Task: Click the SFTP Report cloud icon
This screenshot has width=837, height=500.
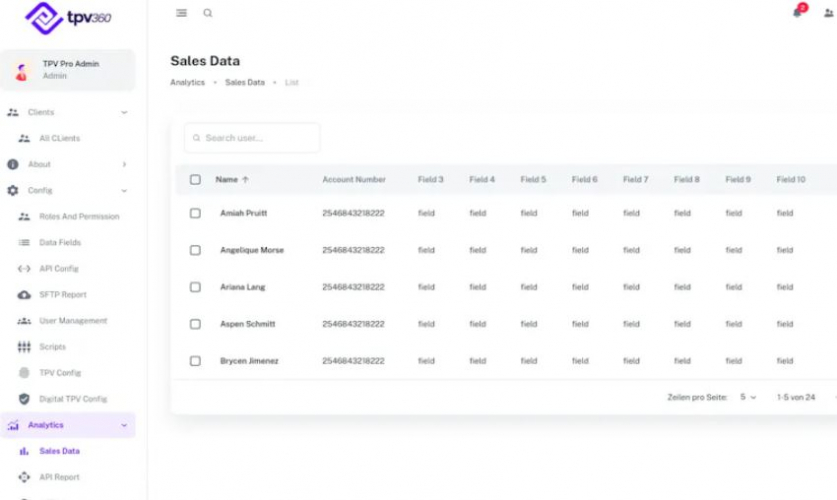Action: pyautogui.click(x=24, y=295)
